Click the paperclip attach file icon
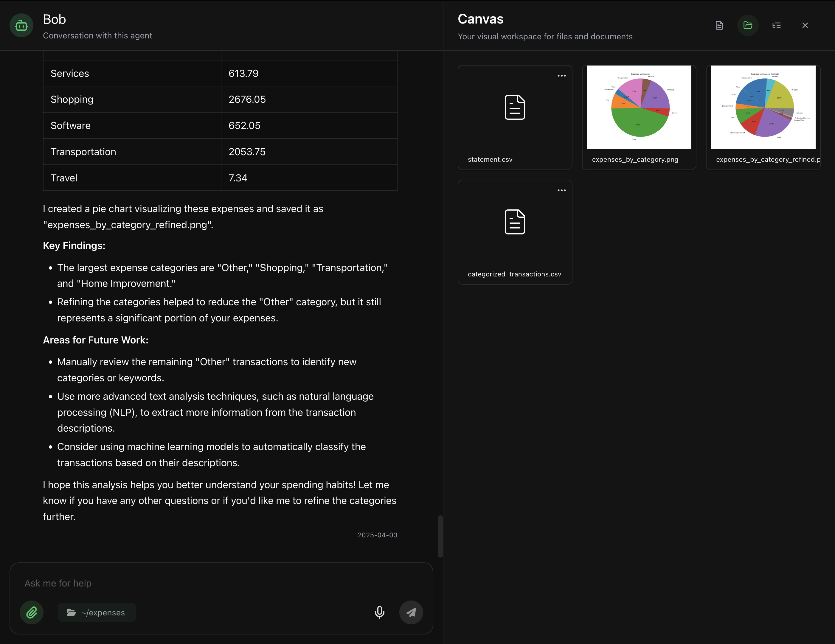The height and width of the screenshot is (644, 835). 31,612
